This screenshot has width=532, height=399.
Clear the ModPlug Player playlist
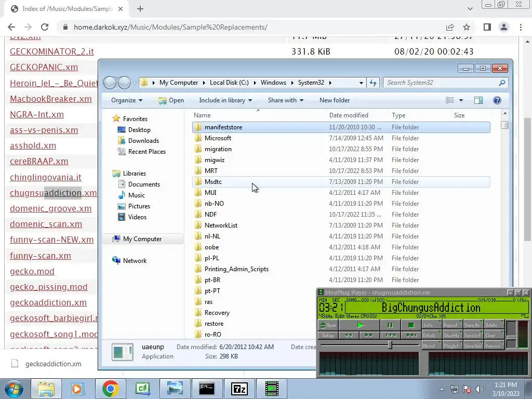pos(494,335)
